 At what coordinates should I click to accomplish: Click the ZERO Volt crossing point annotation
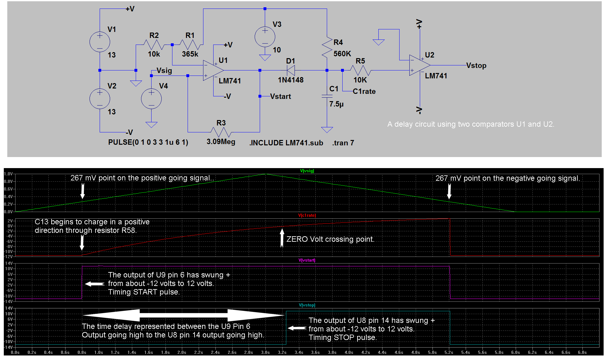330,239
